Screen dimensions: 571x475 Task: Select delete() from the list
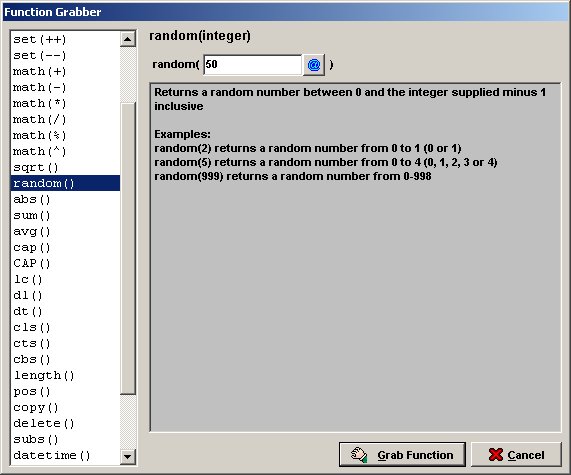(x=66, y=424)
